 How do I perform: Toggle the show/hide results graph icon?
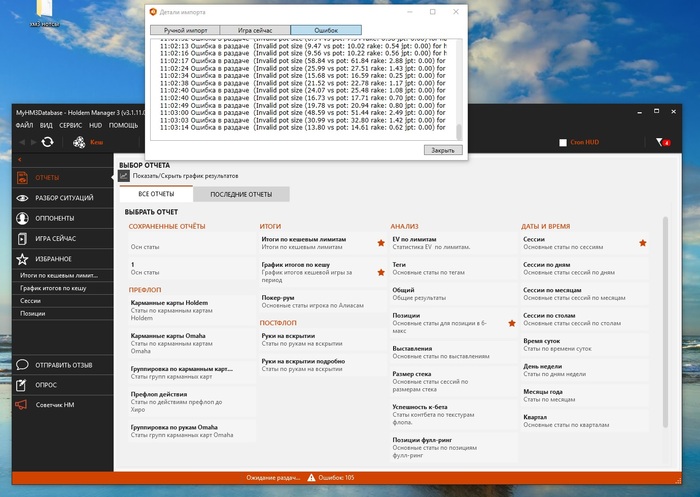point(124,176)
